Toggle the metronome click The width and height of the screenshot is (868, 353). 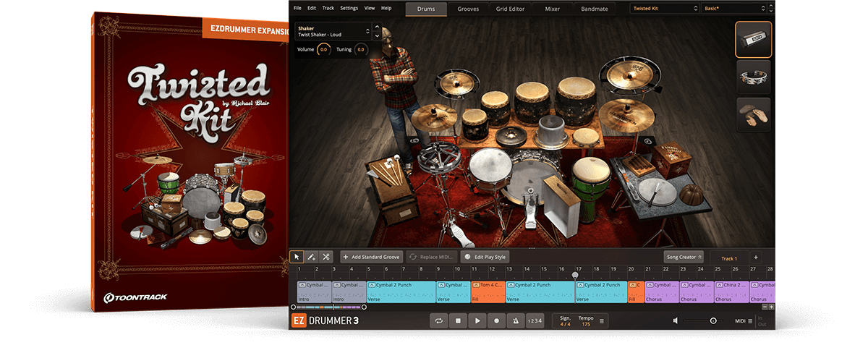(515, 320)
